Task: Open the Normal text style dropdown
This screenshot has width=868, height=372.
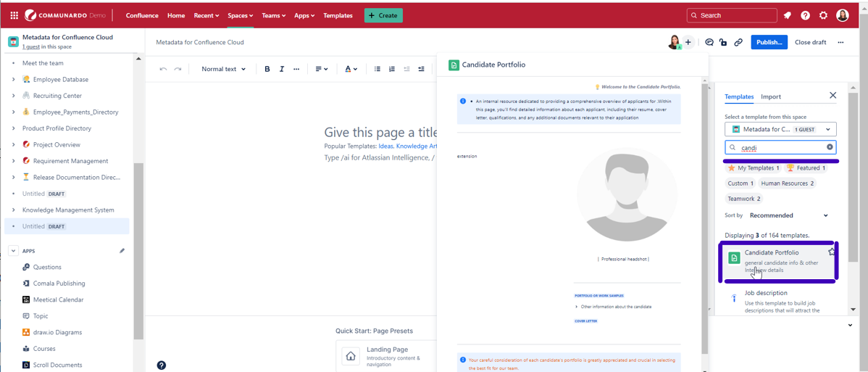Action: 223,69
